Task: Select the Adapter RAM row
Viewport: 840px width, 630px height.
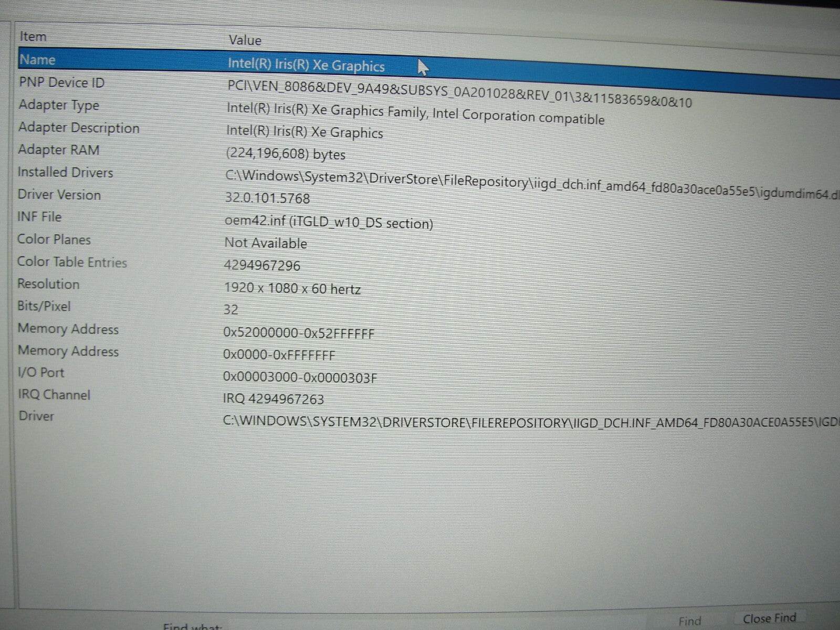Action: 210,151
